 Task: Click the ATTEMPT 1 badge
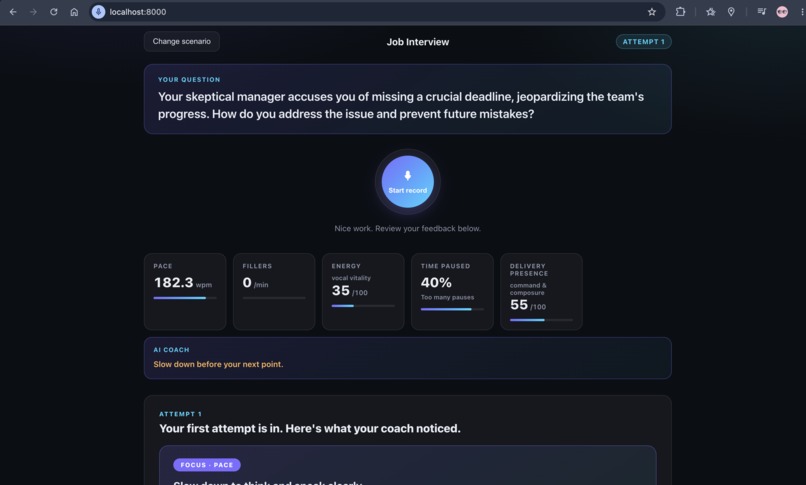click(x=644, y=42)
